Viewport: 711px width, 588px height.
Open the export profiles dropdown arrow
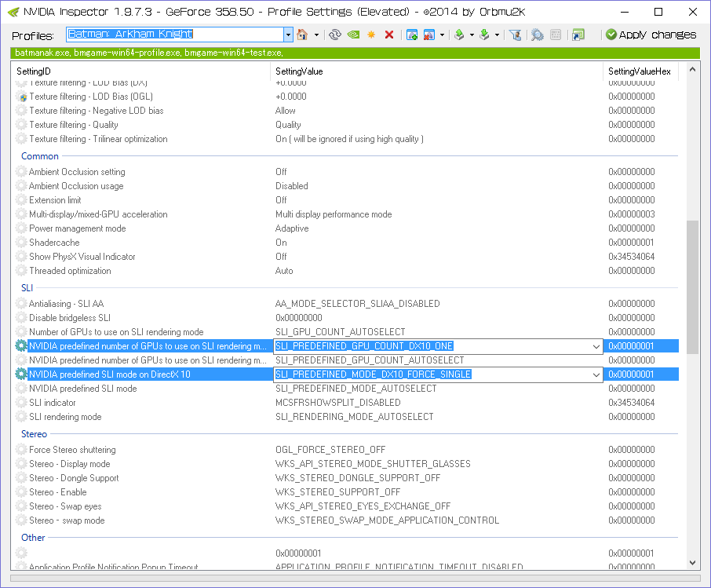coord(472,35)
